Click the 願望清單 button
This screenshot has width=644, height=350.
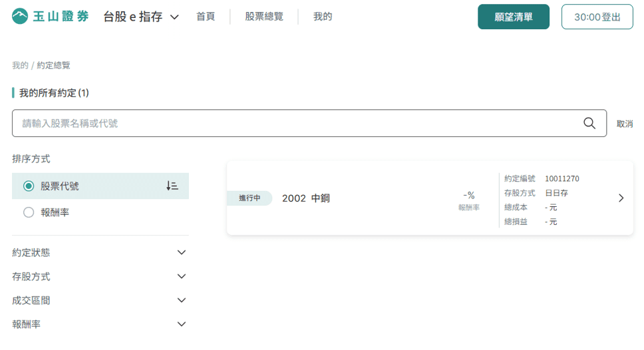pos(514,17)
